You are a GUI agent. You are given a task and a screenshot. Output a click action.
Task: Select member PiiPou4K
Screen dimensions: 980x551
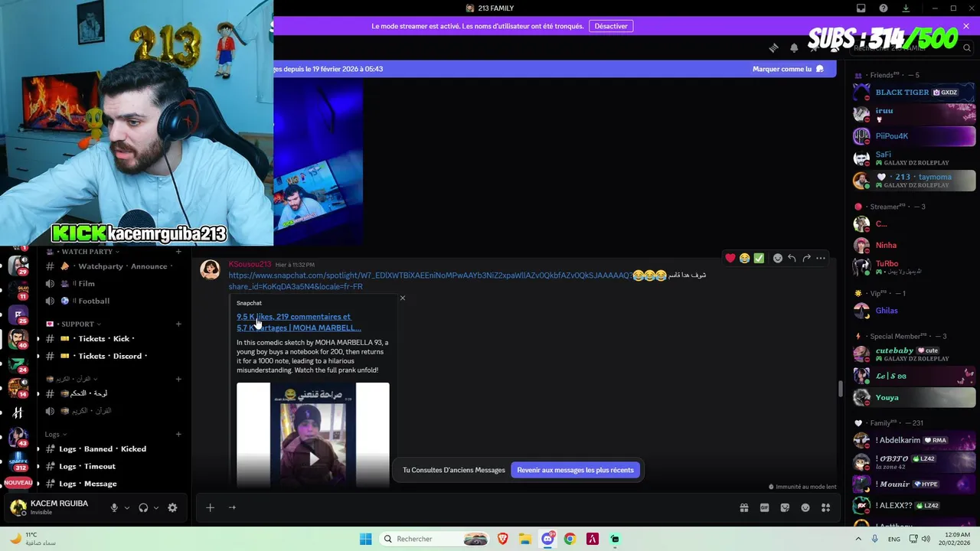coord(914,136)
